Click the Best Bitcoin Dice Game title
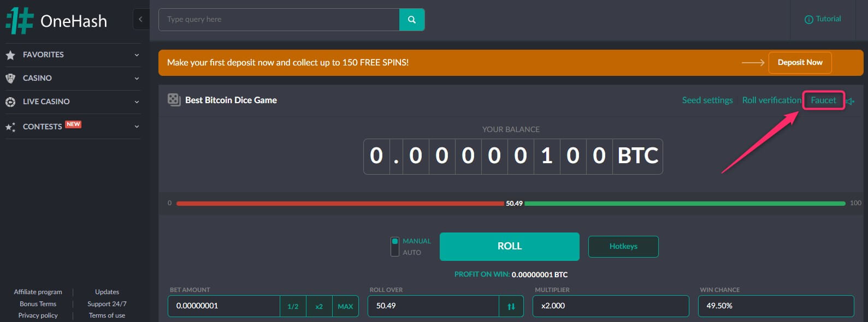868x322 pixels. point(231,100)
